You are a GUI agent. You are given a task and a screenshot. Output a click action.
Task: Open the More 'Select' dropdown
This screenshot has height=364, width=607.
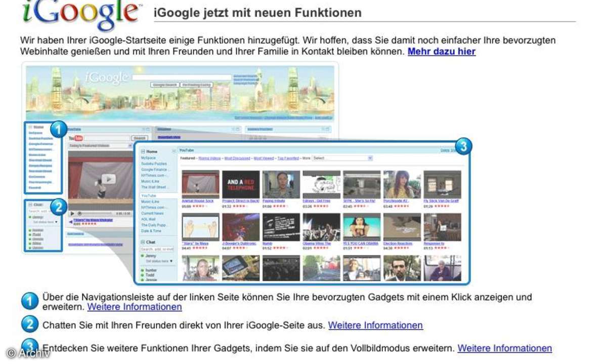(x=342, y=158)
